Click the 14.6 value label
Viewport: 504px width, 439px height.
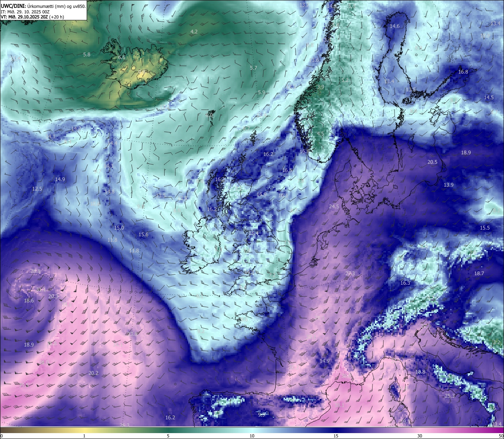coord(395,26)
